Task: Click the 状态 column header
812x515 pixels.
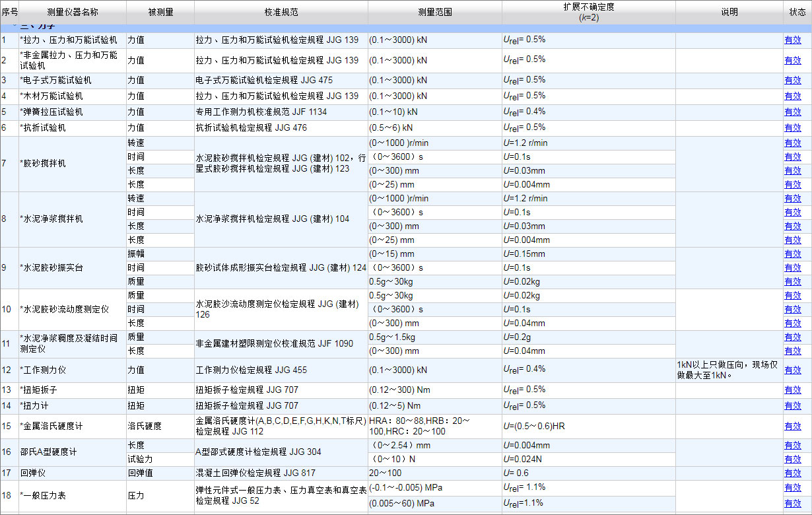Action: (797, 13)
